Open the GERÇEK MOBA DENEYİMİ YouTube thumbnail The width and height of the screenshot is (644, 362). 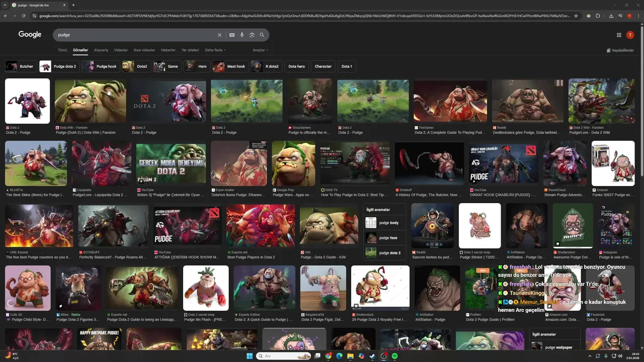pos(171,163)
